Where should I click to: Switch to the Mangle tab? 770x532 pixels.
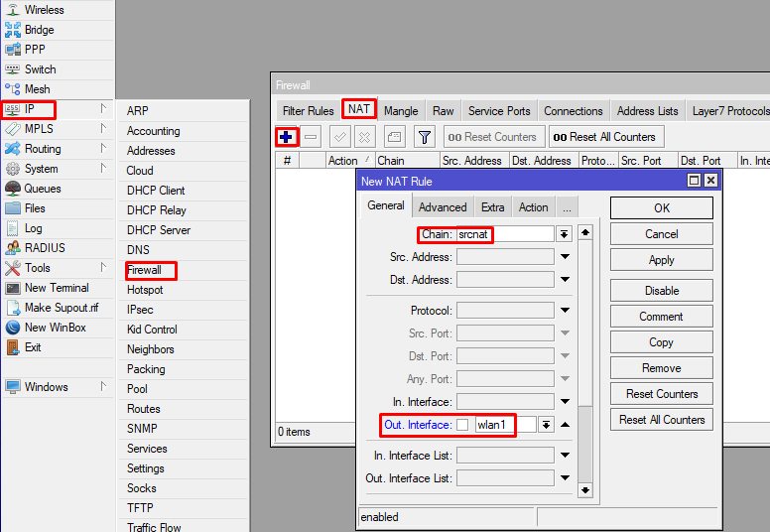[401, 111]
